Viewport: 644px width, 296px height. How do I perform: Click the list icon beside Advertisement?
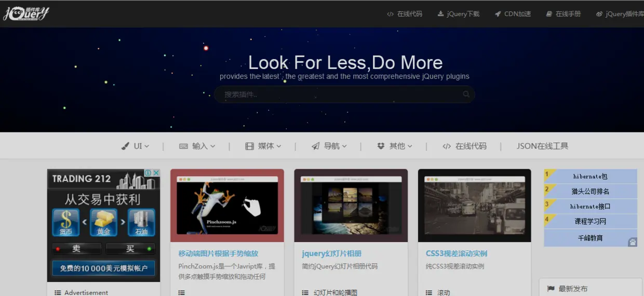[x=58, y=293]
